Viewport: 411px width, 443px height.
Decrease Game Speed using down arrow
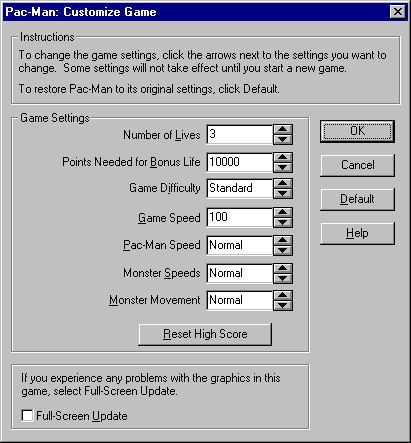(283, 223)
